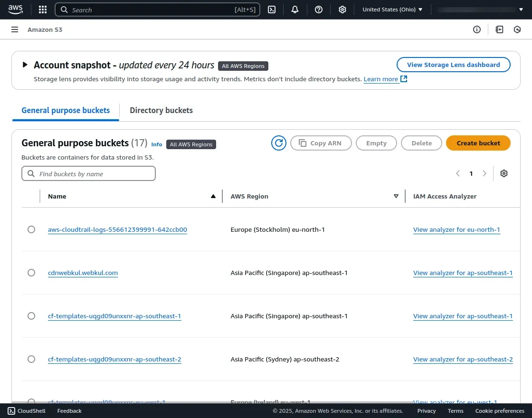This screenshot has height=418, width=532.
Task: Focus the Find buckets by name field
Action: pos(88,173)
